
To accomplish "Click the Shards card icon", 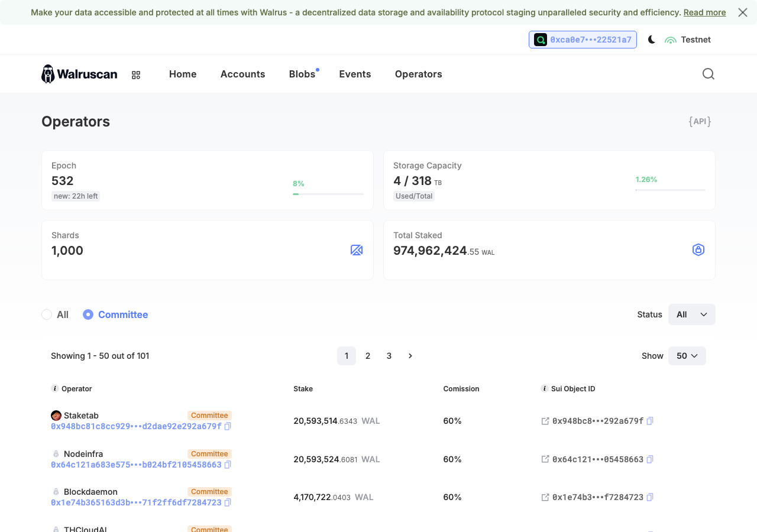I will click(357, 250).
